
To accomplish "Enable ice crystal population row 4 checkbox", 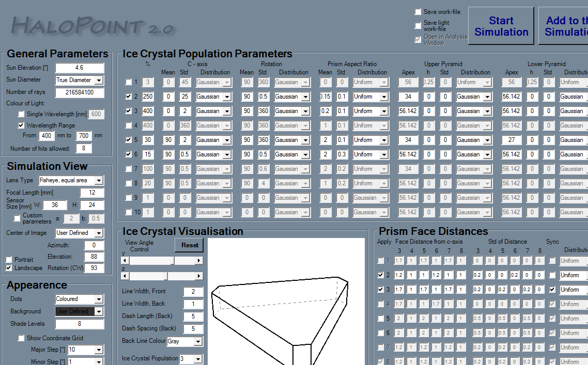I will click(x=129, y=125).
